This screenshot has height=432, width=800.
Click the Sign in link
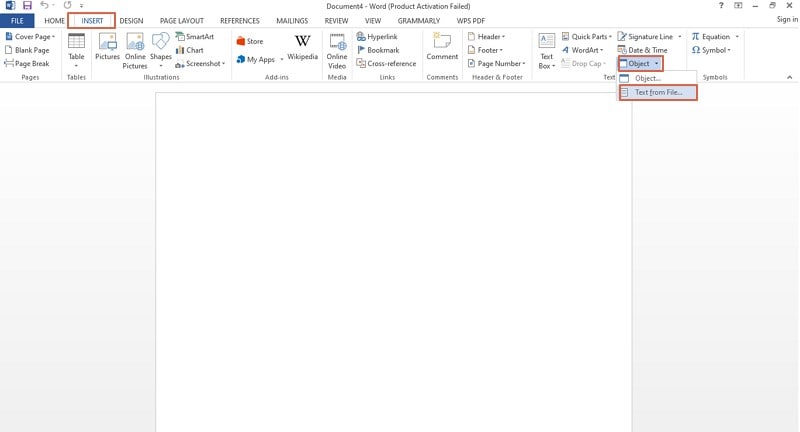(787, 19)
